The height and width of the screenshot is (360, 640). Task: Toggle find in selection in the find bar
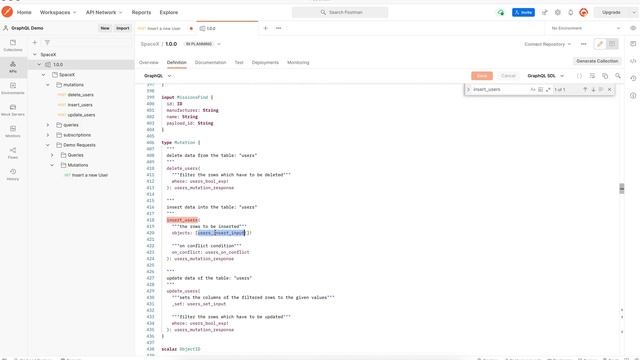coord(601,89)
